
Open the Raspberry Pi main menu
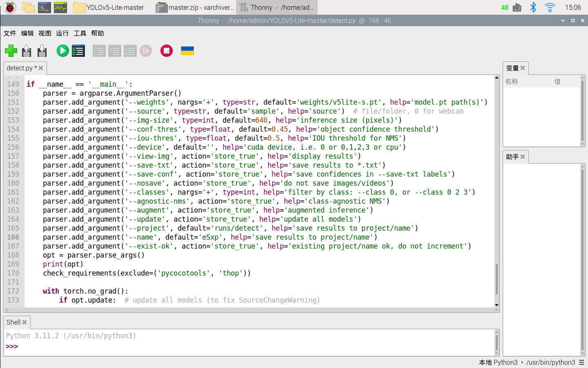tap(10, 7)
